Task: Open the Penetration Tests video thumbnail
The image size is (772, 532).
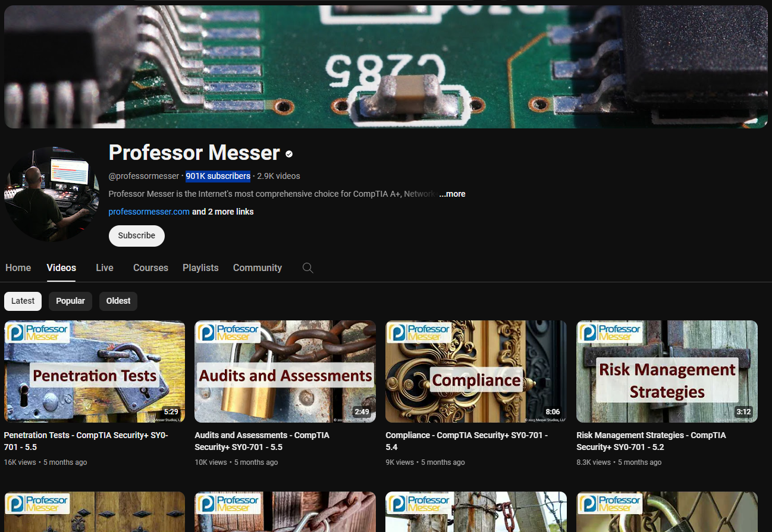Action: tap(94, 371)
